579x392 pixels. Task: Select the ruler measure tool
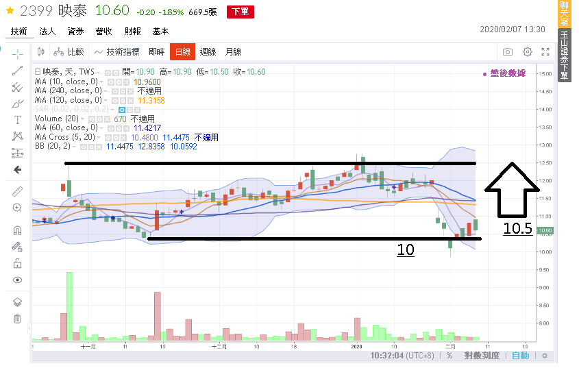(x=17, y=191)
